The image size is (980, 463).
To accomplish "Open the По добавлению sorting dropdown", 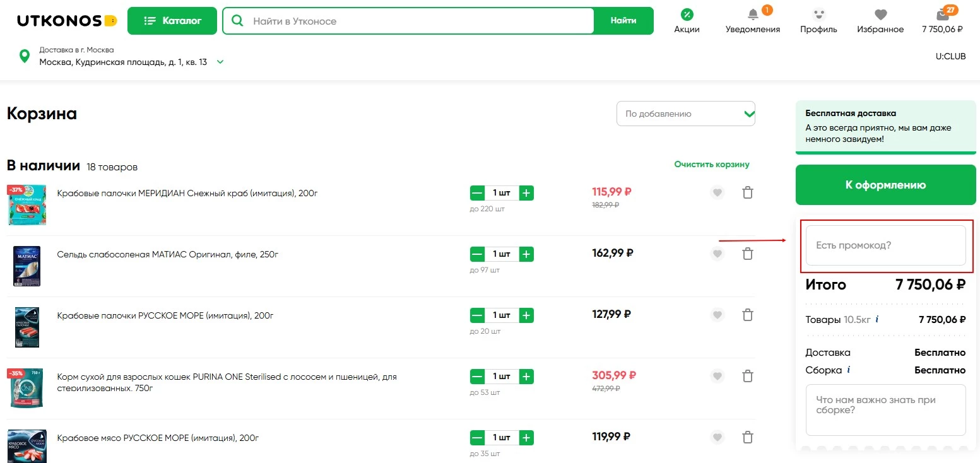I will tap(685, 114).
